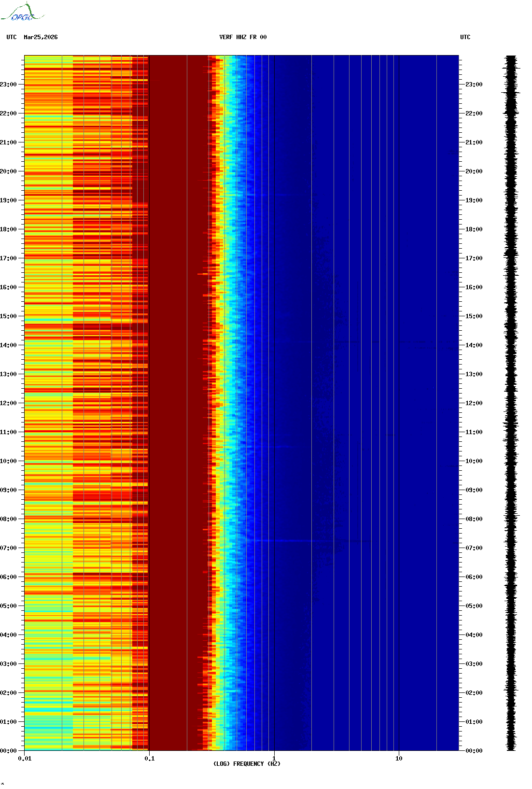Click the 01:00 label on right axis
This screenshot has height=789, width=532.
(474, 722)
